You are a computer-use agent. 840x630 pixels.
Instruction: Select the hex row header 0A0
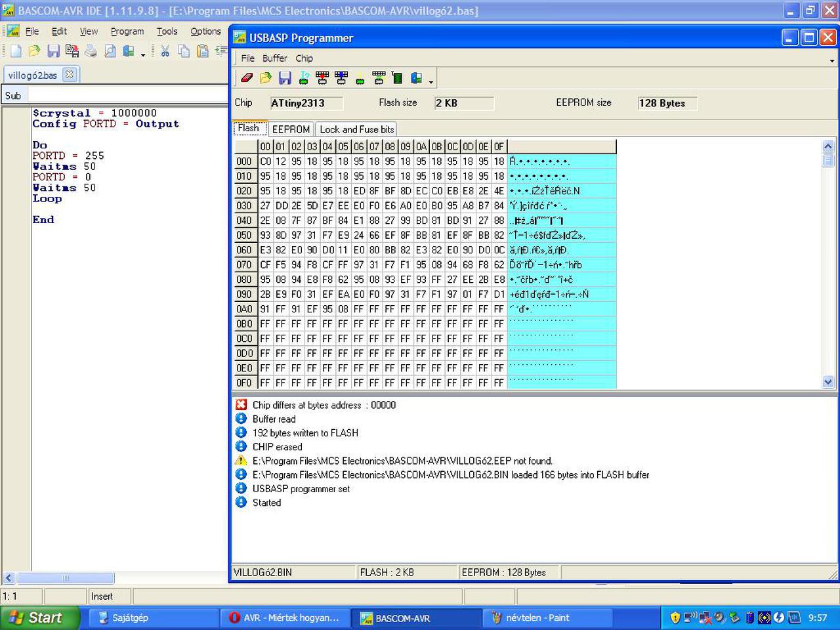point(245,309)
